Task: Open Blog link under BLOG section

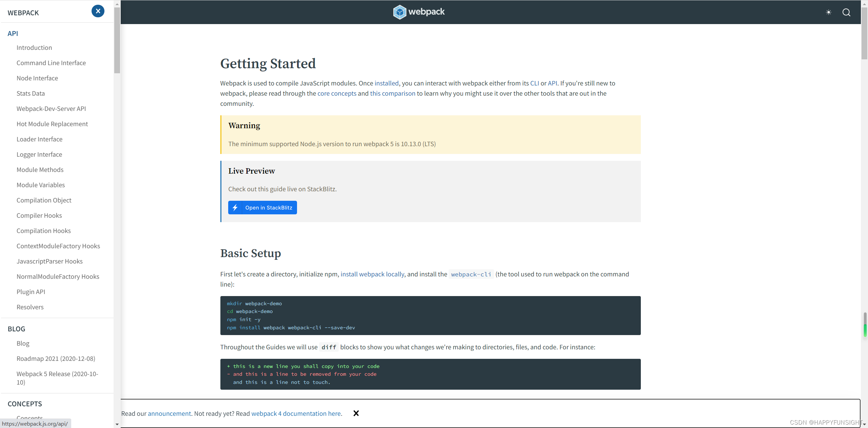Action: pos(23,343)
